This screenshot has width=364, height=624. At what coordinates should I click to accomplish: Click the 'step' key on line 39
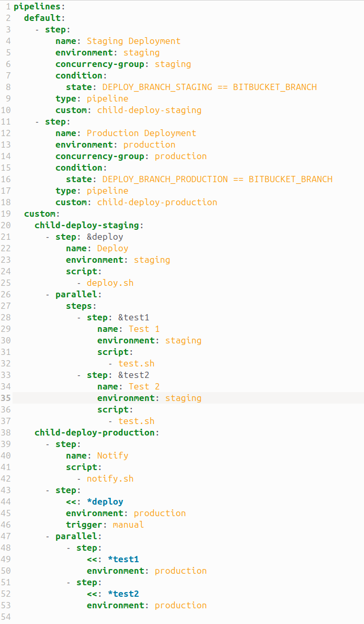[x=66, y=444]
